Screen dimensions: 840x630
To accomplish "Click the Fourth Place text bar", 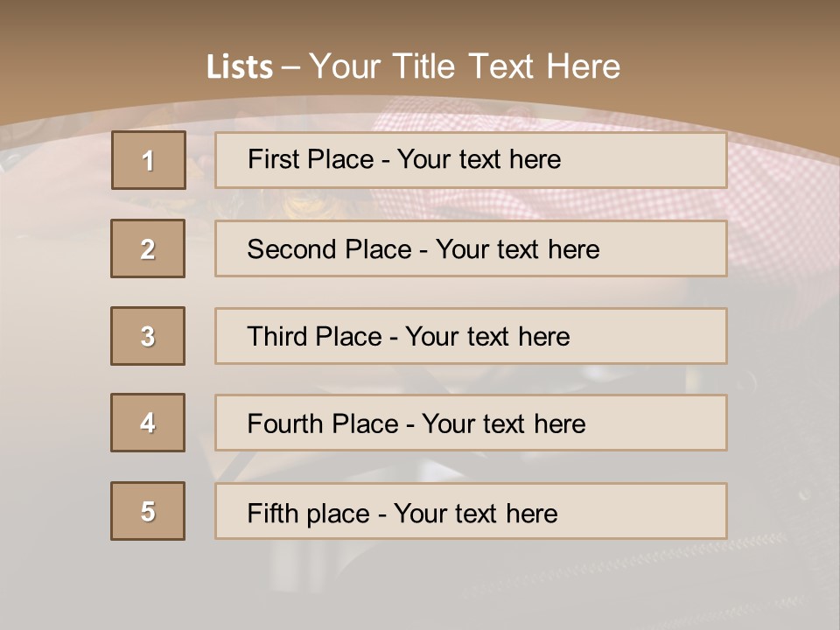I will (471, 423).
